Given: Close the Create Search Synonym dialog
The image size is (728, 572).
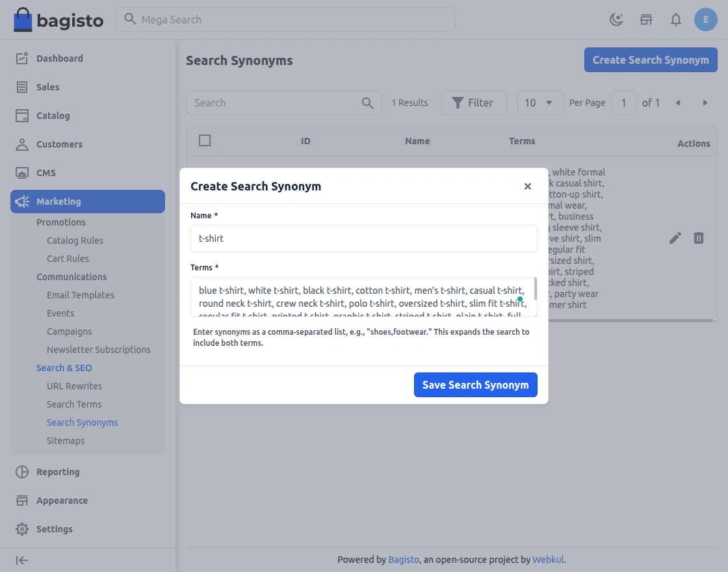Looking at the screenshot, I should (x=527, y=186).
